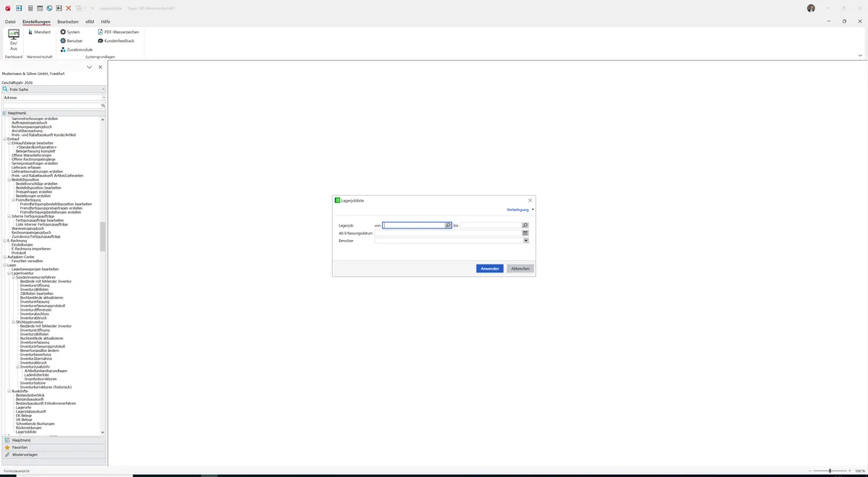Select Lagerjobliste in the navigation tree
The image size is (868, 477).
click(x=26, y=432)
